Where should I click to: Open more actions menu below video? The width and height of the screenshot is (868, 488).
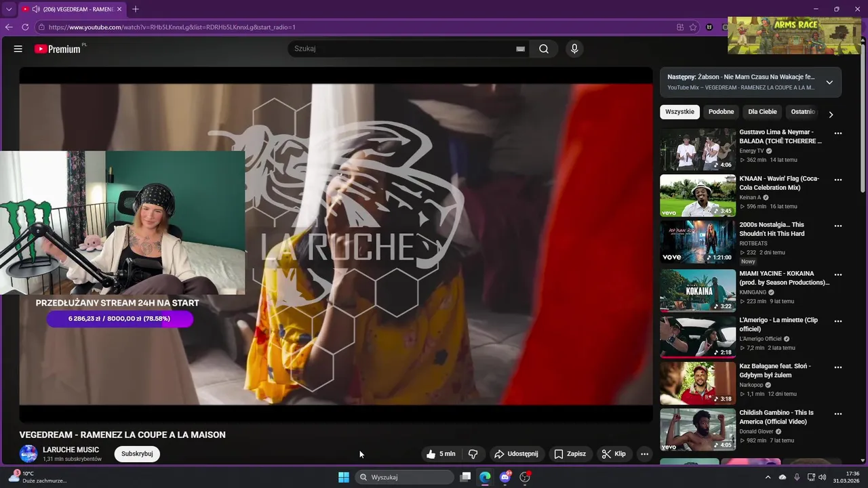pos(645,454)
